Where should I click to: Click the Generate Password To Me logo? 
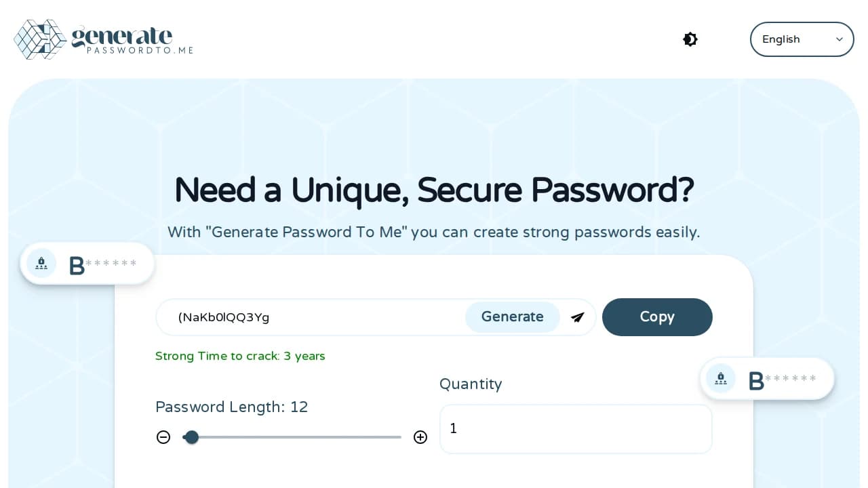tap(103, 39)
